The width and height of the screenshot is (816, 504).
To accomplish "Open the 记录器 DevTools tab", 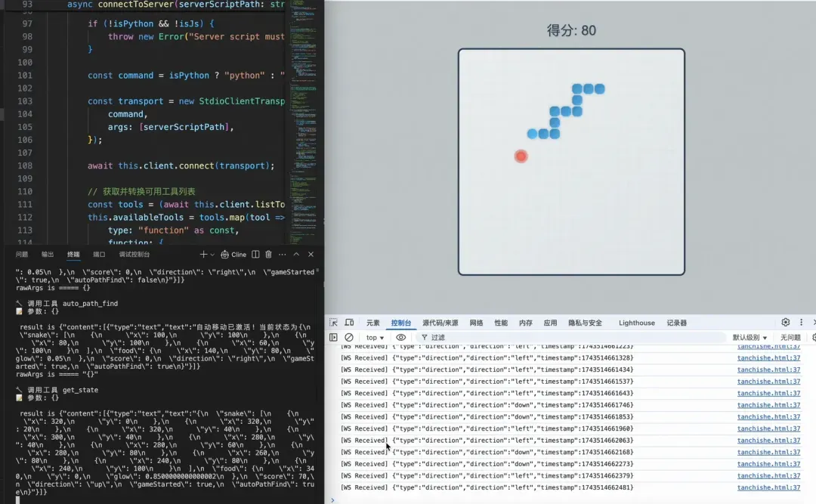I will click(x=677, y=323).
